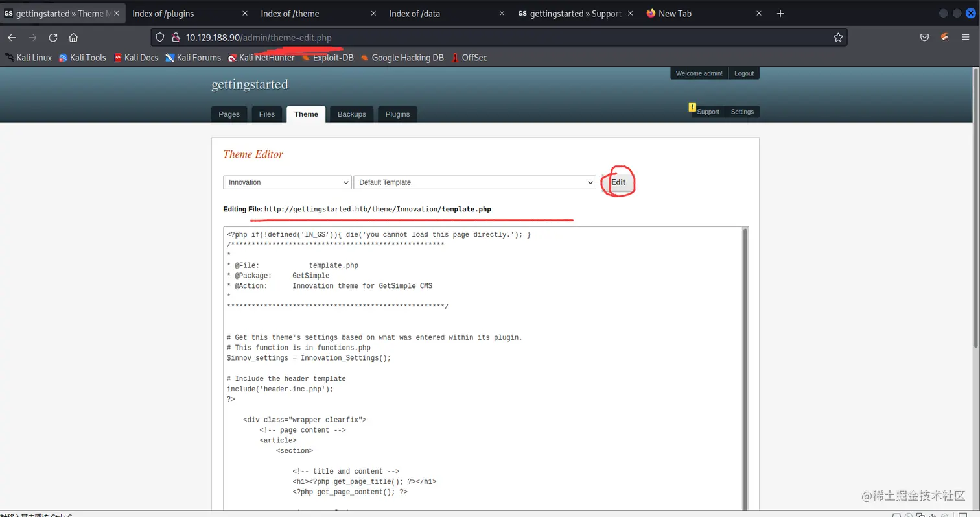
Task: Open the Backups admin tab
Action: pos(351,114)
